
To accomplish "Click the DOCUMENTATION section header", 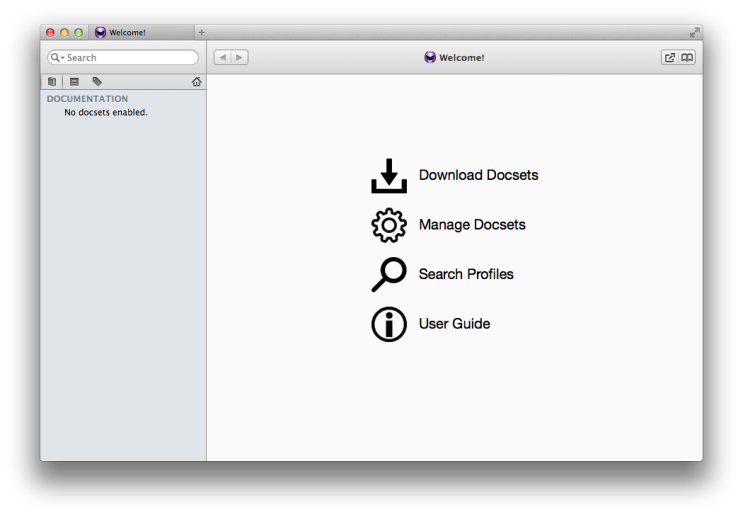I will [87, 99].
